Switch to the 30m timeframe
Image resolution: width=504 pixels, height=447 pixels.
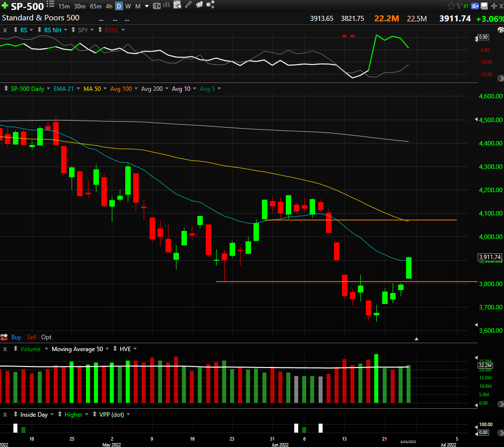tap(80, 6)
